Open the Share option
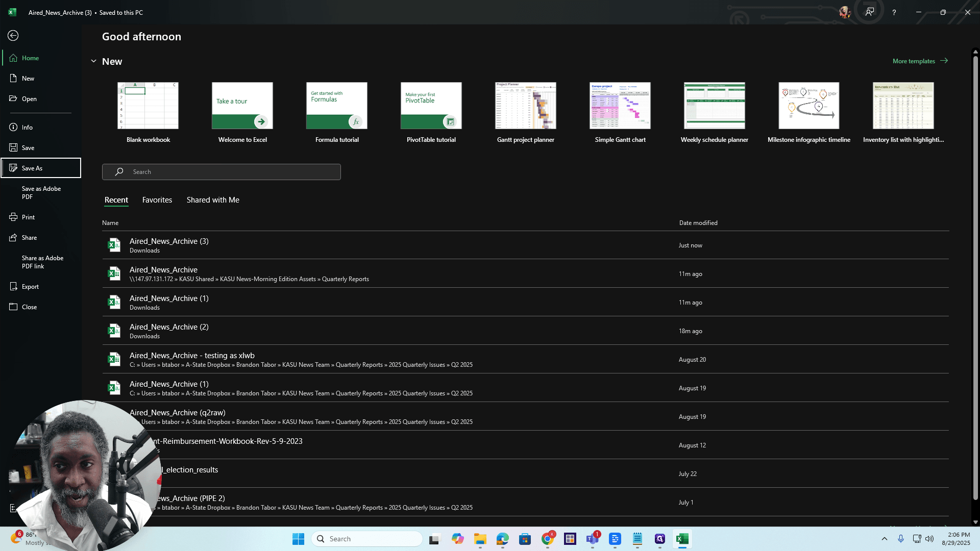Image resolution: width=980 pixels, height=551 pixels. pos(41,238)
